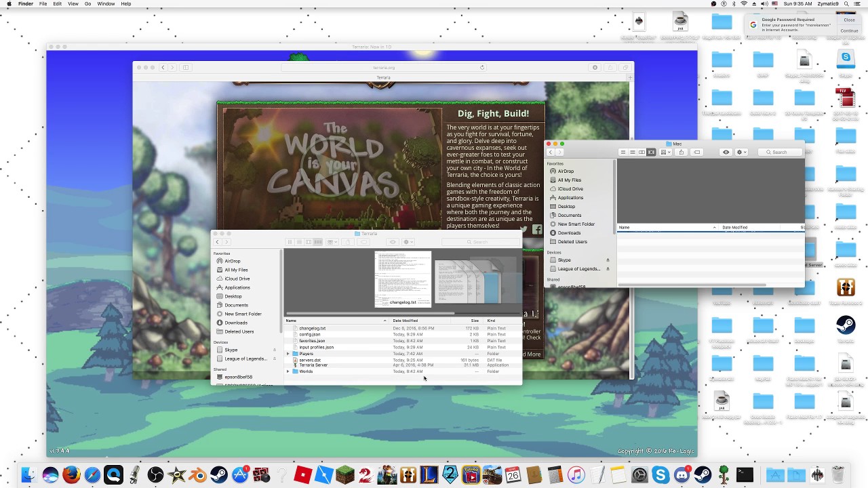
Task: Switch the Mac window to Cover Flow view
Action: (x=651, y=152)
